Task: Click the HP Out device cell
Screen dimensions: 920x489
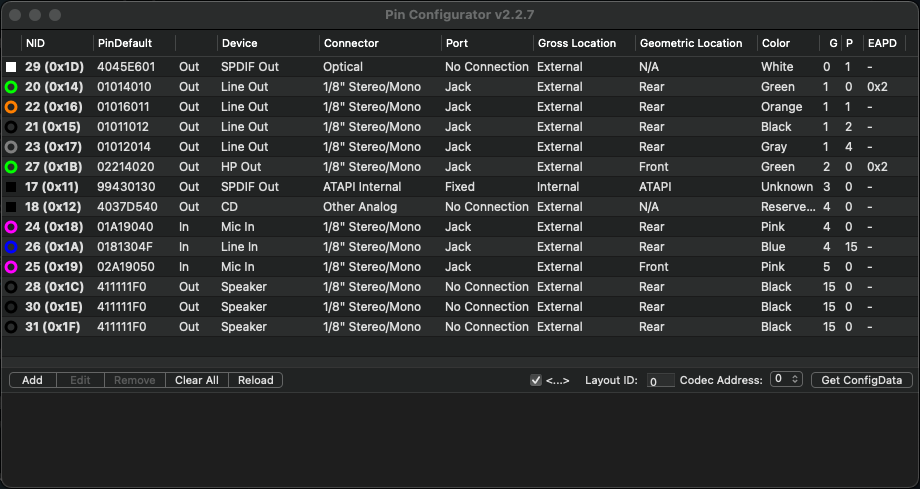Action: [x=241, y=167]
